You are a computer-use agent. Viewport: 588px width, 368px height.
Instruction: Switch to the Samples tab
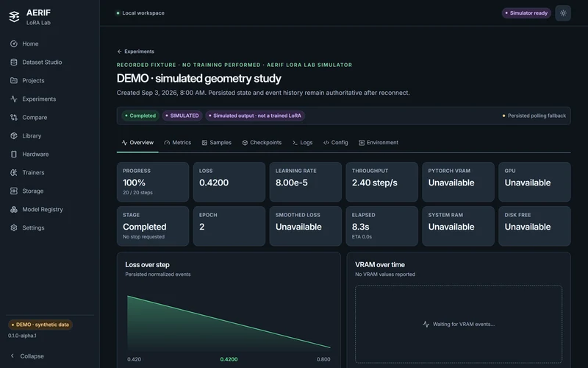[x=217, y=143]
